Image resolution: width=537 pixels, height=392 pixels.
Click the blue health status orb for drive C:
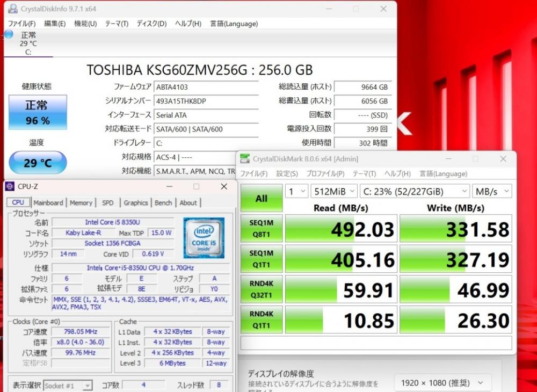pos(8,34)
